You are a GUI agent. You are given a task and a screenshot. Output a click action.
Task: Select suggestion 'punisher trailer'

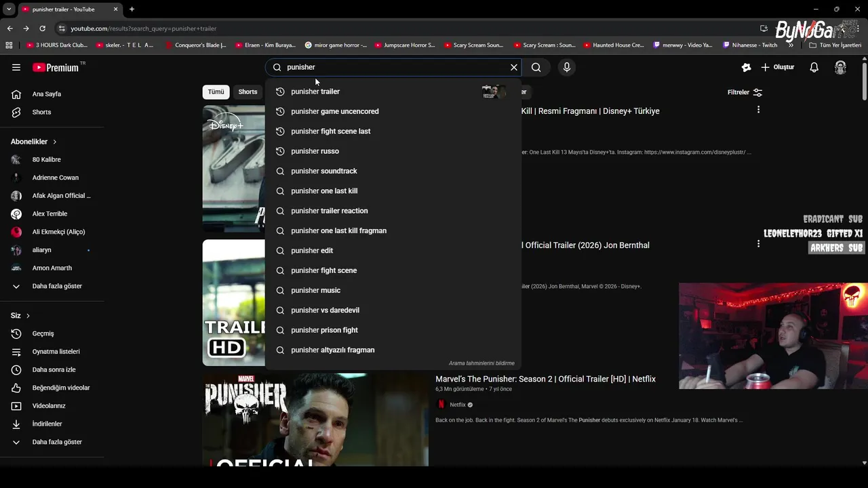[x=392, y=91]
